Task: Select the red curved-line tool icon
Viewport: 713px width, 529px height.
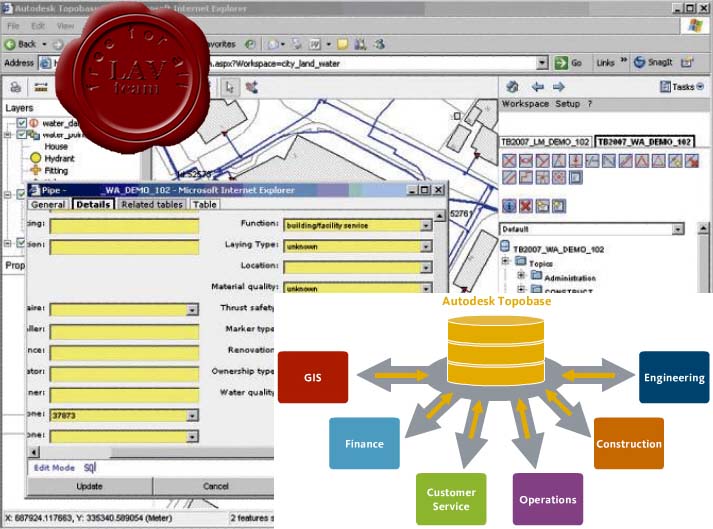Action: tap(526, 161)
